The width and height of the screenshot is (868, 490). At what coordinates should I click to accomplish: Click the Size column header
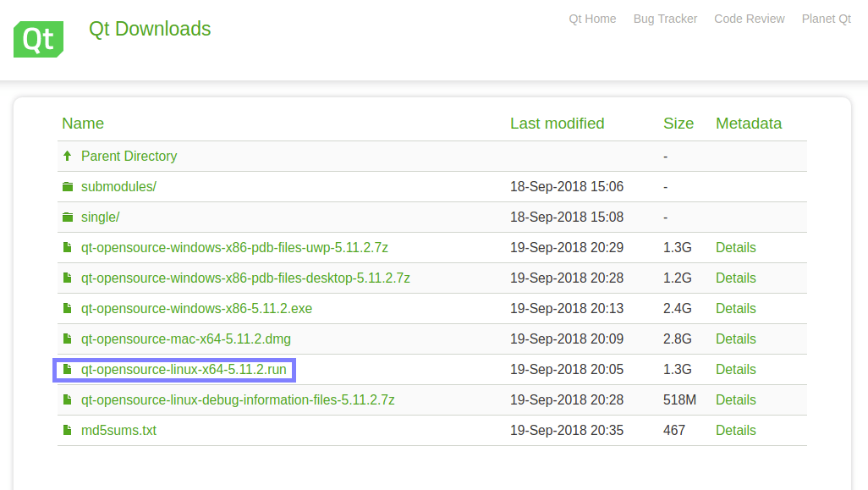pyautogui.click(x=678, y=124)
